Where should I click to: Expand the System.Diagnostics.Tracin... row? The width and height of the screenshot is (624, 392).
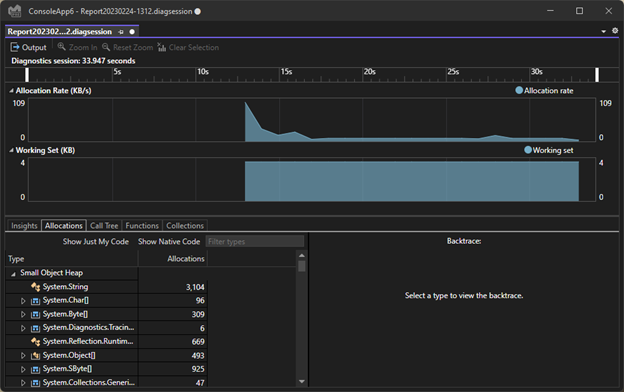click(23, 328)
